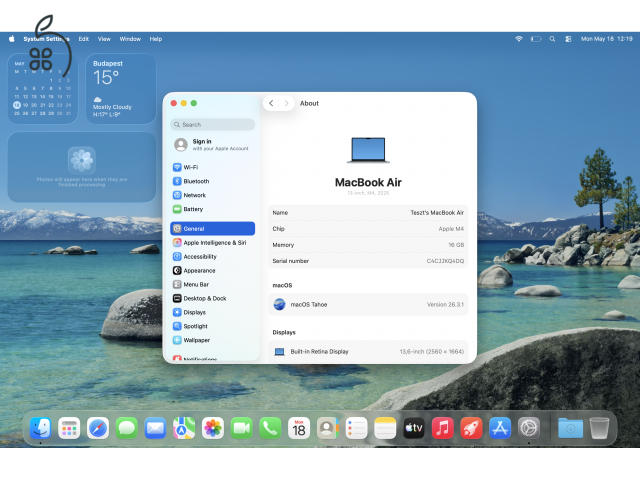The image size is (640, 480).
Task: Launch Apple TV from the Dock
Action: 414,428
